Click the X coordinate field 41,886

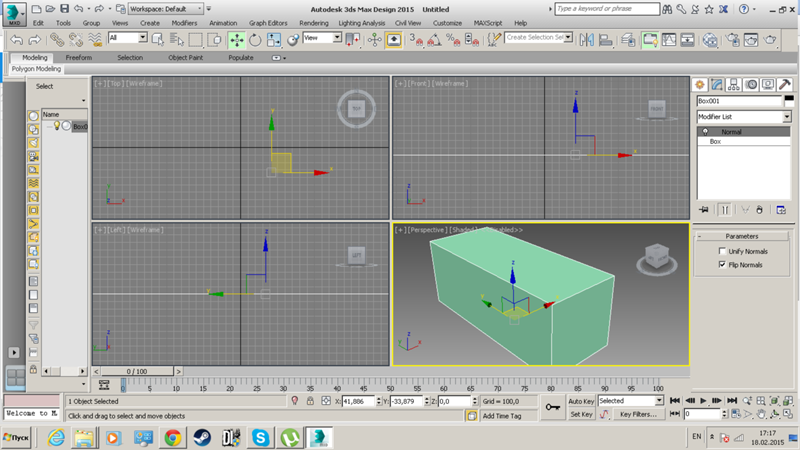tap(358, 402)
